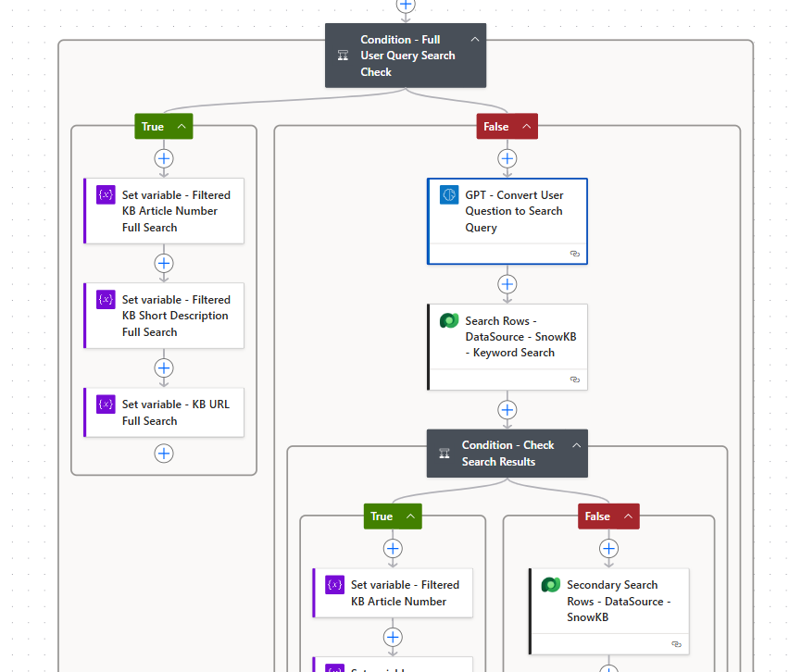Collapse the False branch under Check Search Results
The height and width of the screenshot is (672, 789).
(x=628, y=516)
